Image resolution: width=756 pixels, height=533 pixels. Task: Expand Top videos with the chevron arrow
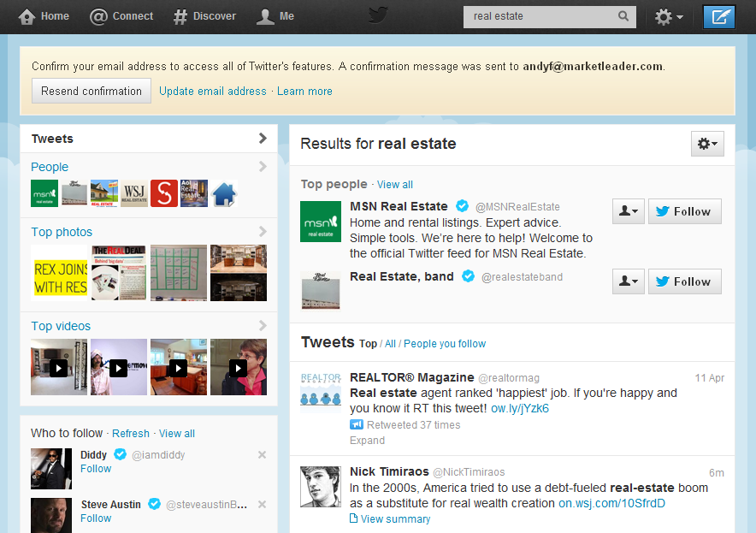tap(263, 326)
